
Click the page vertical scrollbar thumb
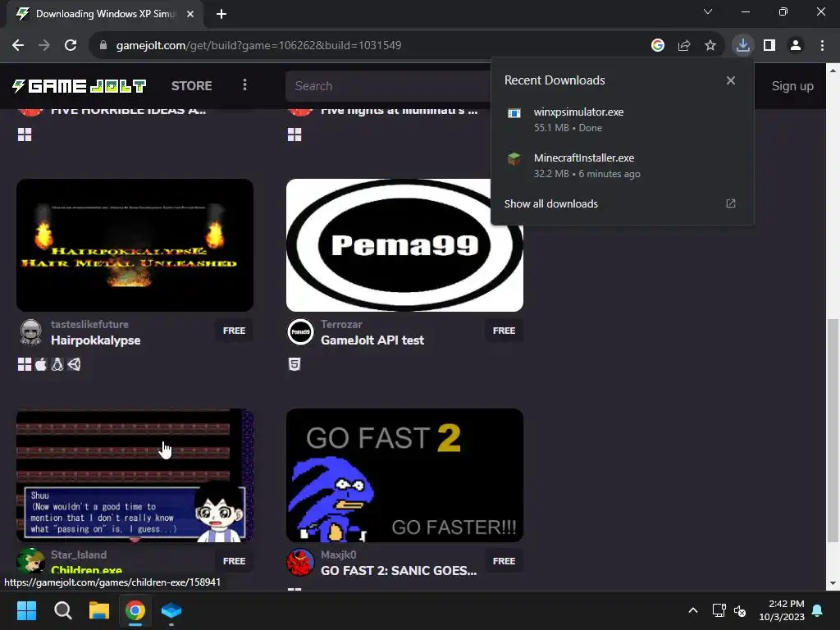pyautogui.click(x=833, y=430)
